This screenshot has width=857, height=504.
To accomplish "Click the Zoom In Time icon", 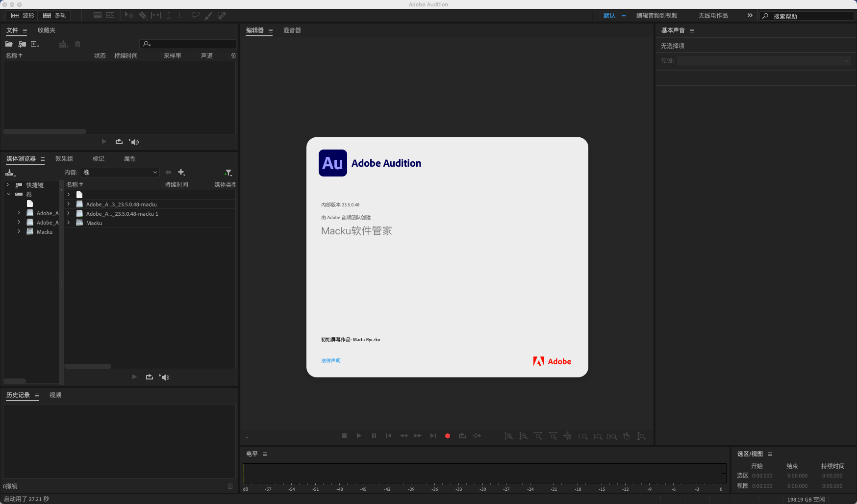I will tap(538, 436).
